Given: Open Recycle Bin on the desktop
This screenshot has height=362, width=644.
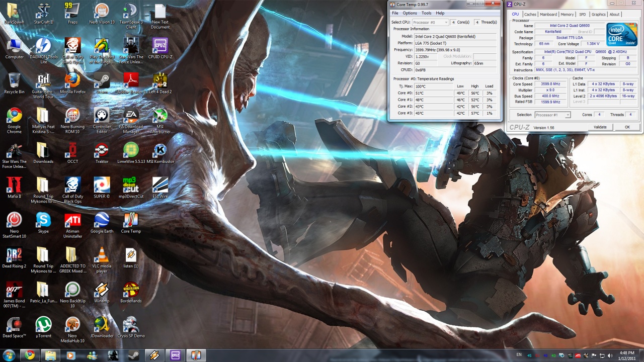Looking at the screenshot, I should 14,83.
